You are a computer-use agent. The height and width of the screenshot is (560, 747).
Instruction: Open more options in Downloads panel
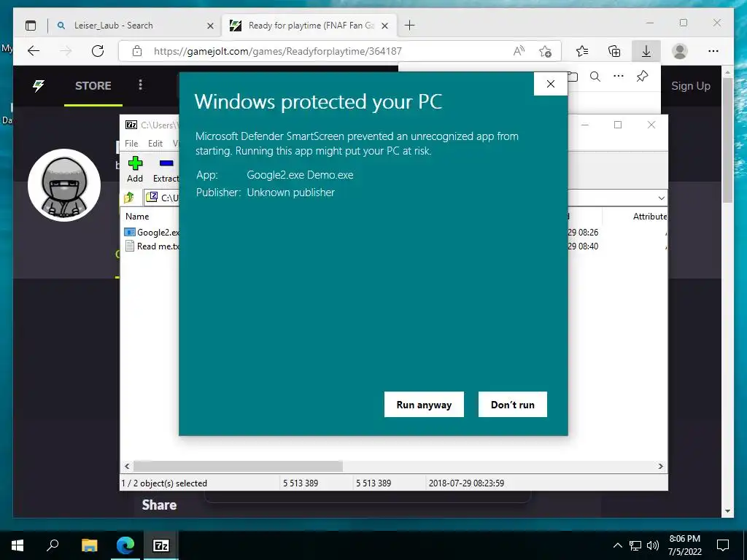click(619, 76)
